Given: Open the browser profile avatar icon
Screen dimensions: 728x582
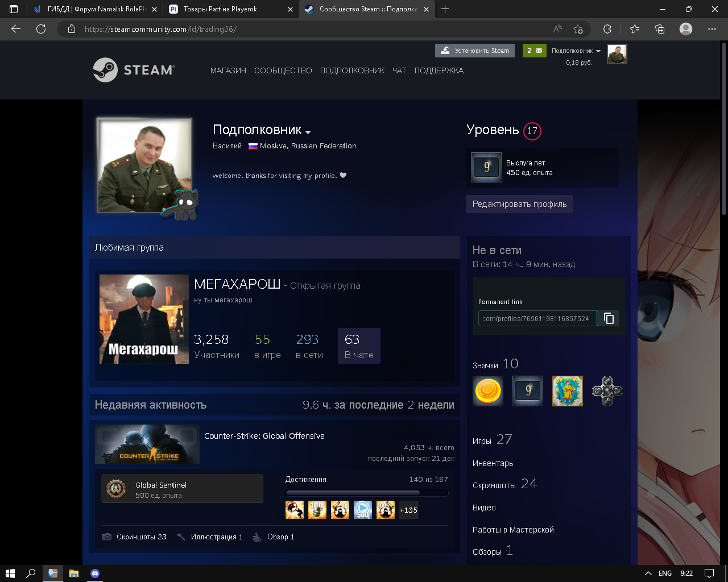Looking at the screenshot, I should coord(686,29).
